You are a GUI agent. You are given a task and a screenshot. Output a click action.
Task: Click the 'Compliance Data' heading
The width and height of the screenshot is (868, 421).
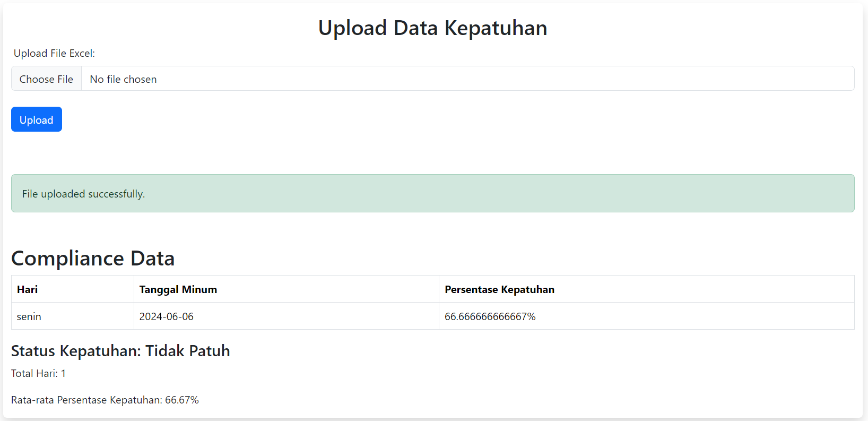coord(93,259)
